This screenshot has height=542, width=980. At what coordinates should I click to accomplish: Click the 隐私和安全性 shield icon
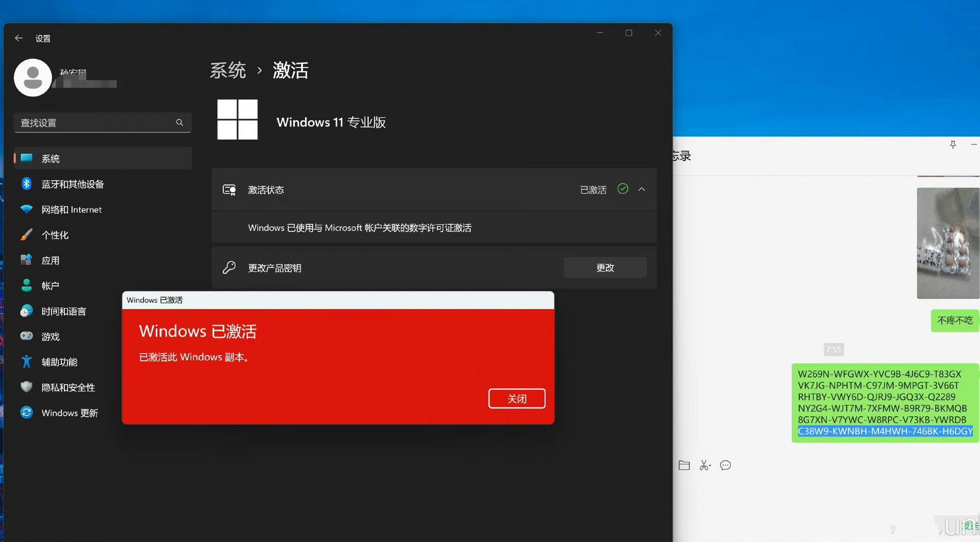(x=26, y=387)
